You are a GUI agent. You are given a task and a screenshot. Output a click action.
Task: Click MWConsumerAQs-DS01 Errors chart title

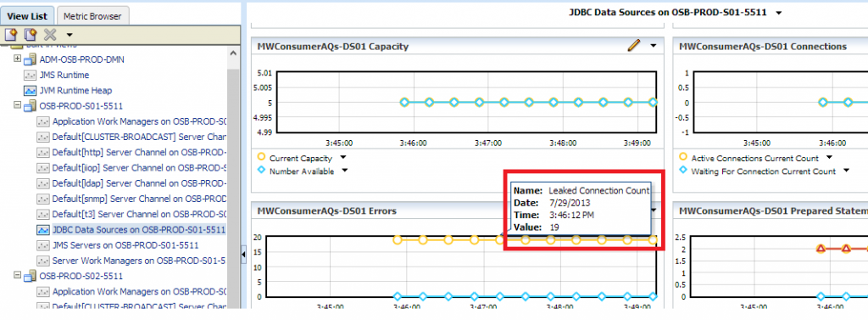[326, 211]
